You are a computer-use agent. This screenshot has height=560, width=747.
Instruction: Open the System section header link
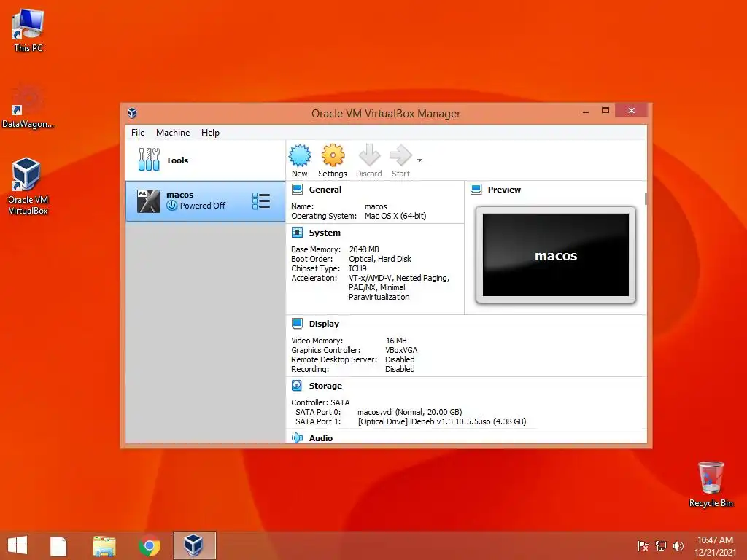click(x=325, y=233)
